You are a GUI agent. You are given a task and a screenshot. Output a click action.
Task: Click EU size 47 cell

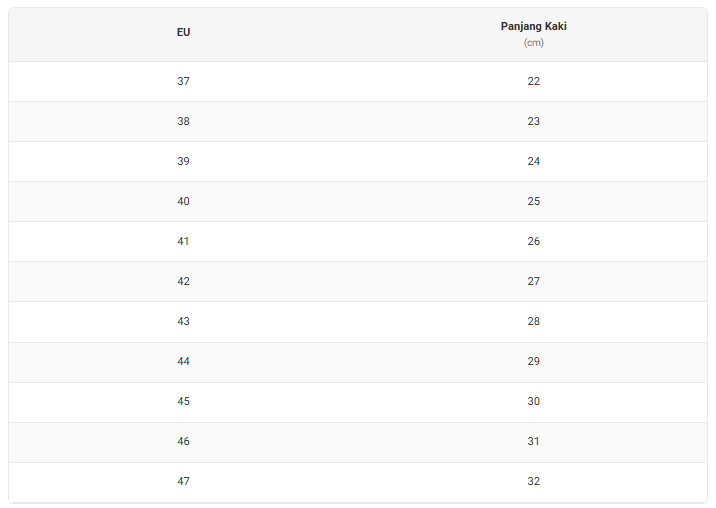[184, 481]
